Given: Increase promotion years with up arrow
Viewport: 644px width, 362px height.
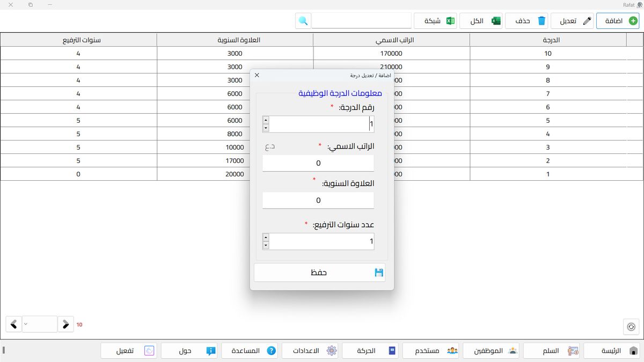Looking at the screenshot, I should pyautogui.click(x=266, y=237).
